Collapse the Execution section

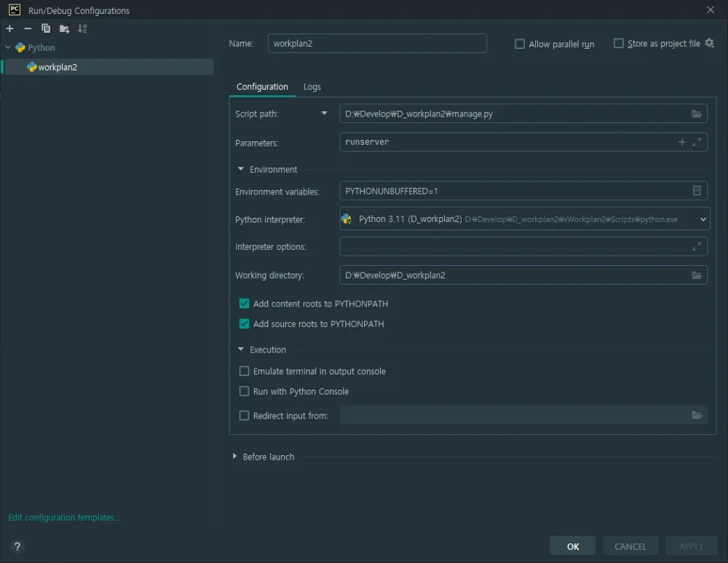tap(240, 350)
